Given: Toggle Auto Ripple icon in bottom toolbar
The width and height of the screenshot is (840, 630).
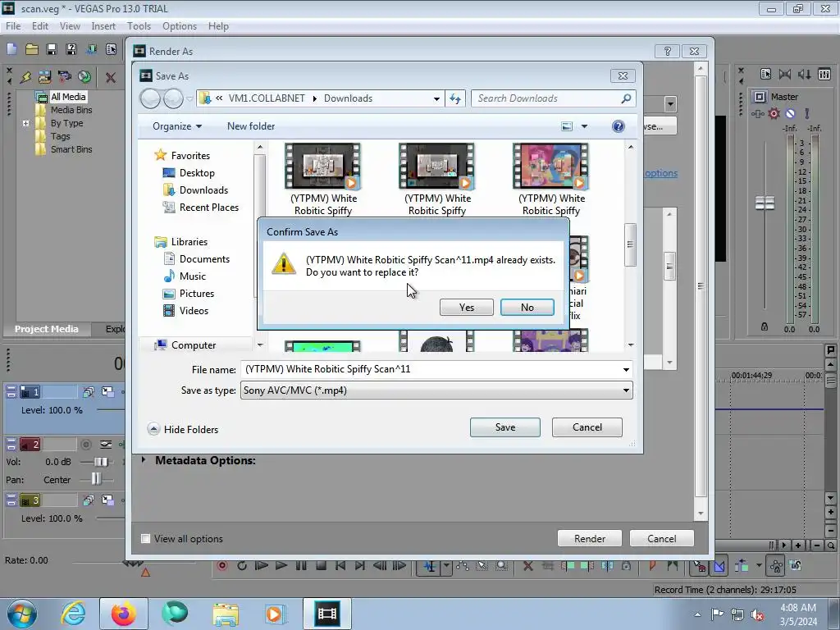Looking at the screenshot, I should [x=742, y=566].
